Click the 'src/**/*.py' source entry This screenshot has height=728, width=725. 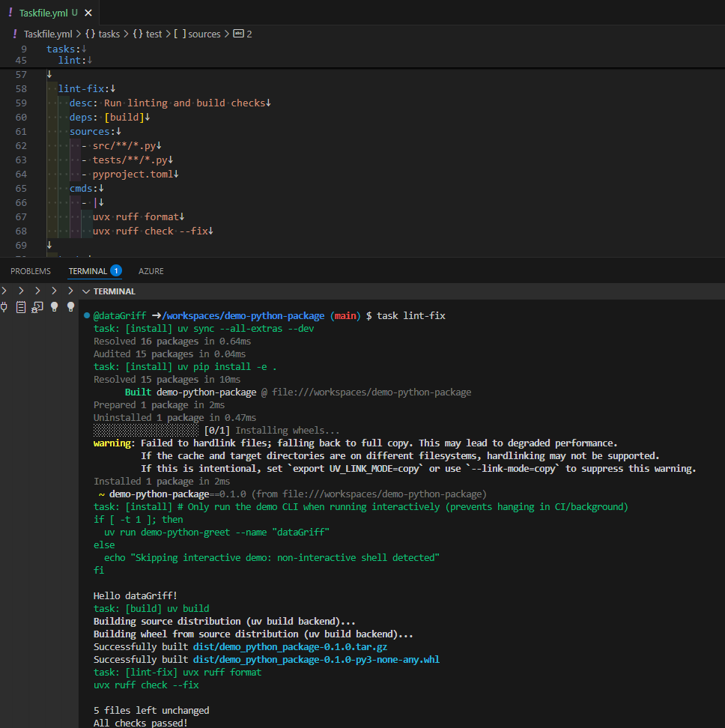tap(124, 146)
